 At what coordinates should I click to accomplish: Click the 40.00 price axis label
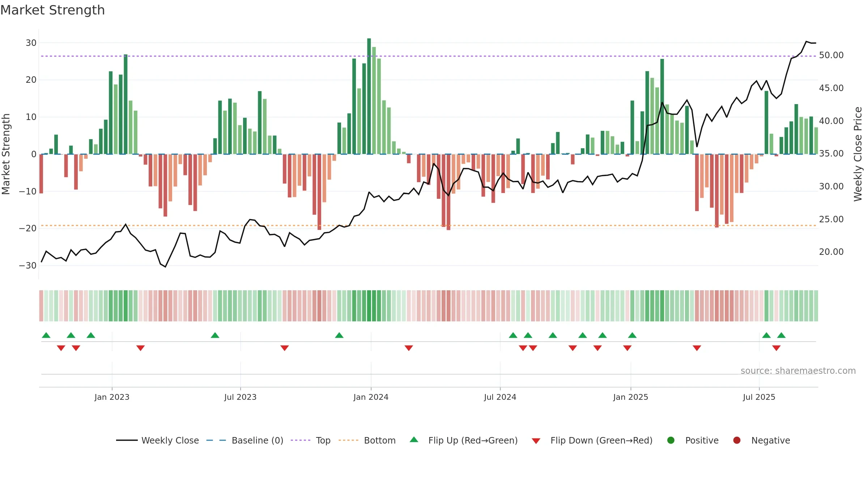(831, 121)
